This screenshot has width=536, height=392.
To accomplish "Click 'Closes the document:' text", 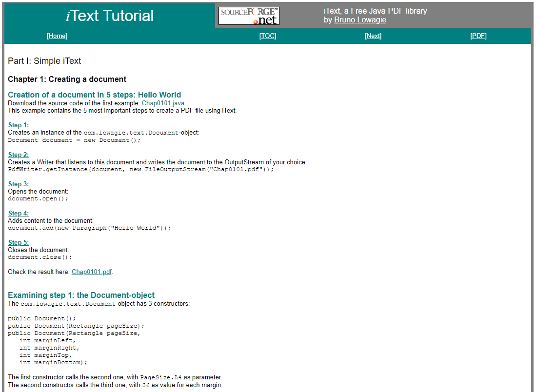I will pos(38,250).
